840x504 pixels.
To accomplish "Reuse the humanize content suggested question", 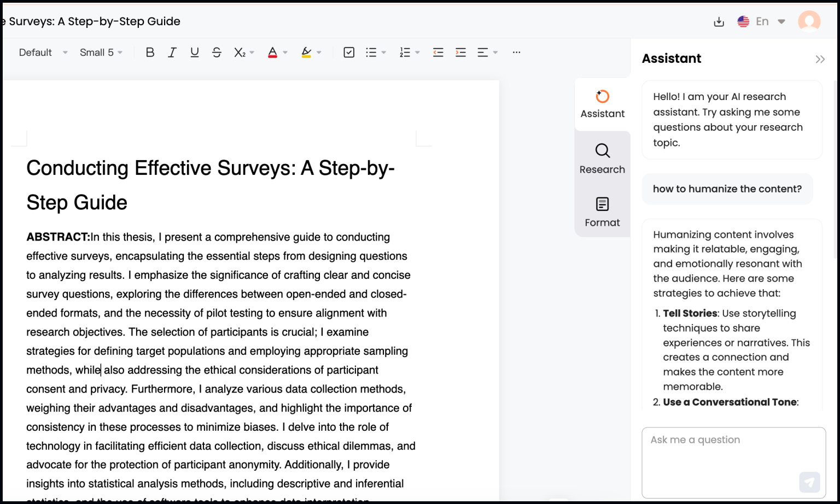I will (727, 189).
